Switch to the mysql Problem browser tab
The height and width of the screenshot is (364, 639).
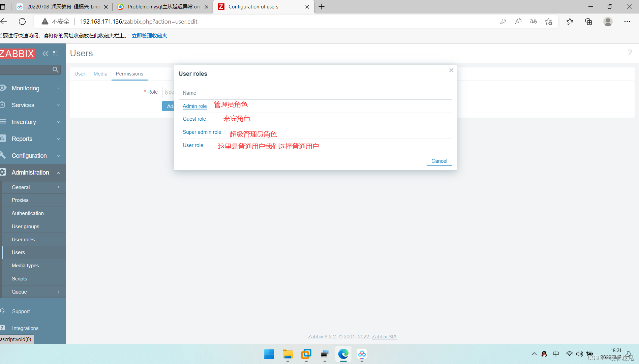click(x=163, y=7)
